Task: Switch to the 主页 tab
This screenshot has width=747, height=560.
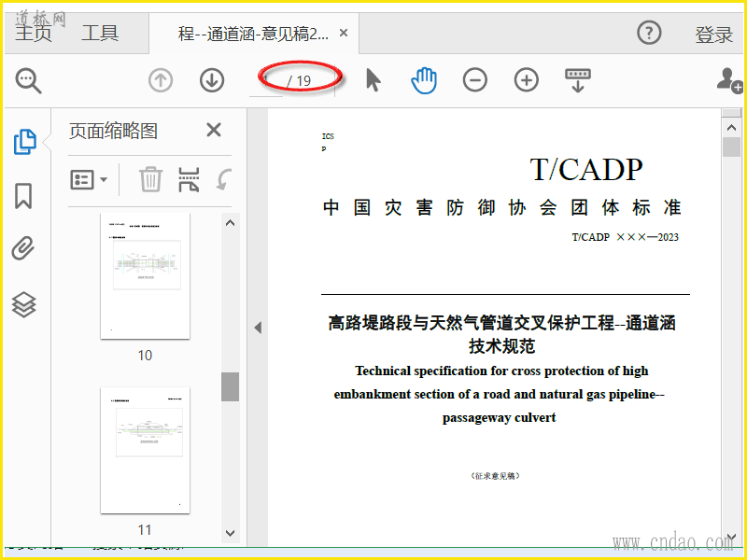Action: [34, 33]
